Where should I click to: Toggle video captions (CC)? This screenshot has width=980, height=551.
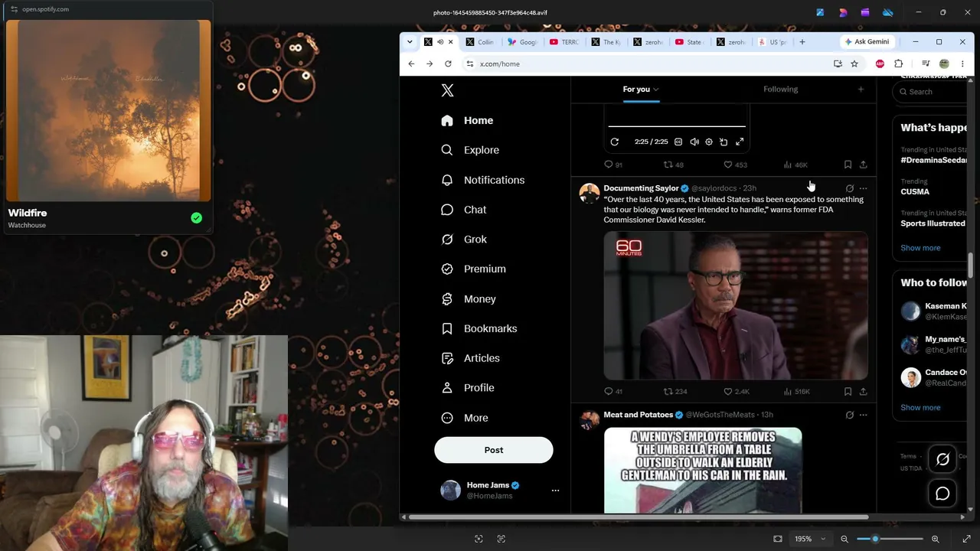(x=678, y=142)
